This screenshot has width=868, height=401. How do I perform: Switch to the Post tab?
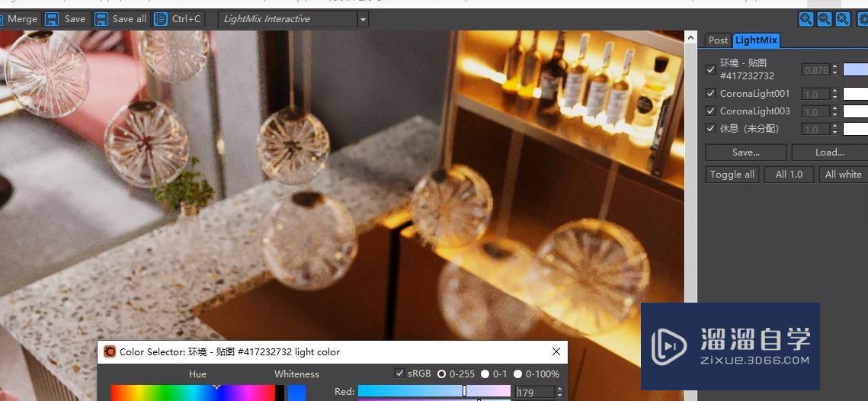click(718, 40)
